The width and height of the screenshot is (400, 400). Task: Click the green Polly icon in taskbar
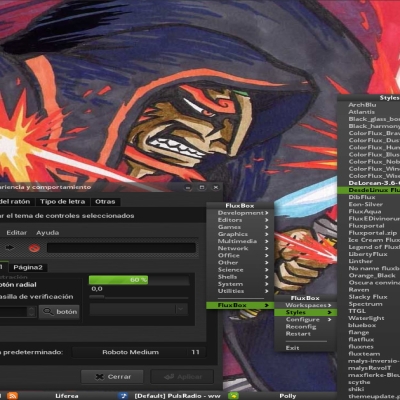(x=234, y=396)
